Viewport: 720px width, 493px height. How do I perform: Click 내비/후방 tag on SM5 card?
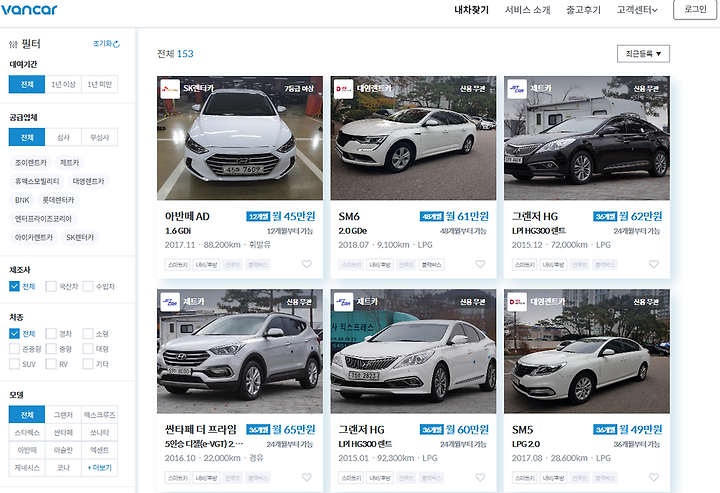click(553, 478)
